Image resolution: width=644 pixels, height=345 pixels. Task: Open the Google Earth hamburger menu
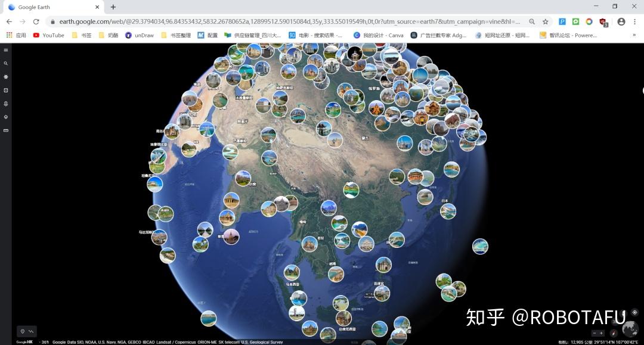[x=5, y=50]
